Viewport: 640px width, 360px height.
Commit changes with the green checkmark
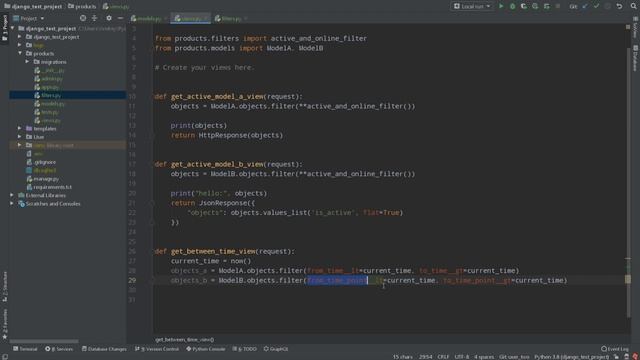click(x=596, y=6)
